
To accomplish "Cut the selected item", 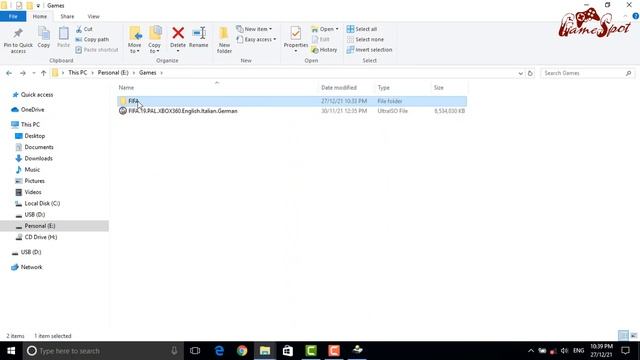I will [x=84, y=29].
